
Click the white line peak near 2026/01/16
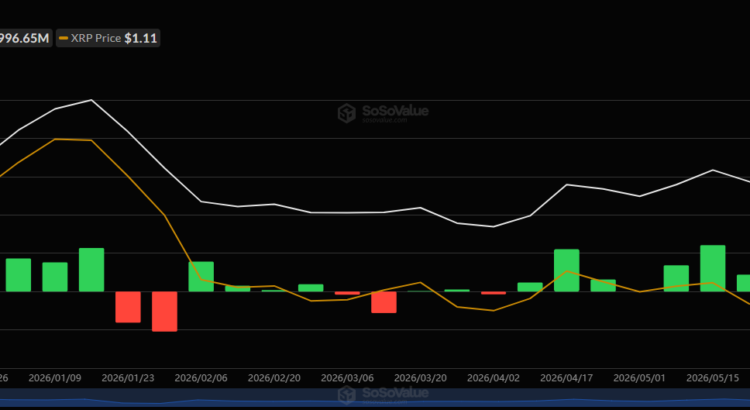[91, 100]
